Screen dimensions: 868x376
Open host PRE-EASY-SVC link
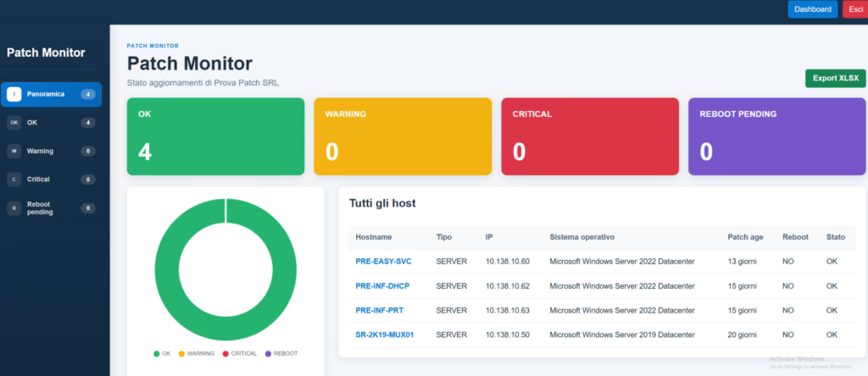[x=383, y=262]
